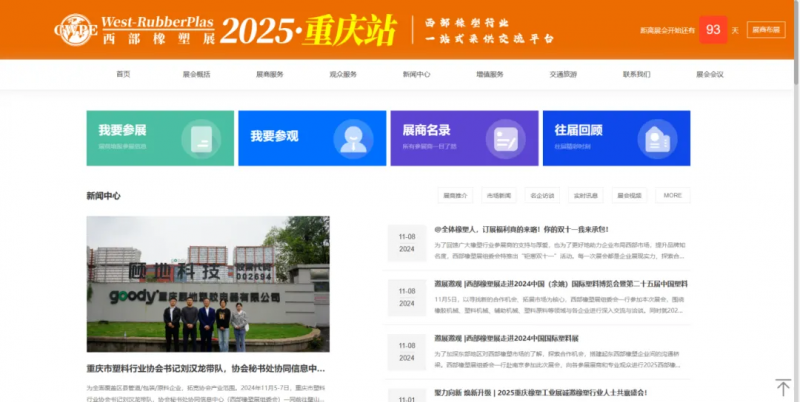Click the 我要参展 document icon
This screenshot has height=402, width=800.
tap(200, 139)
